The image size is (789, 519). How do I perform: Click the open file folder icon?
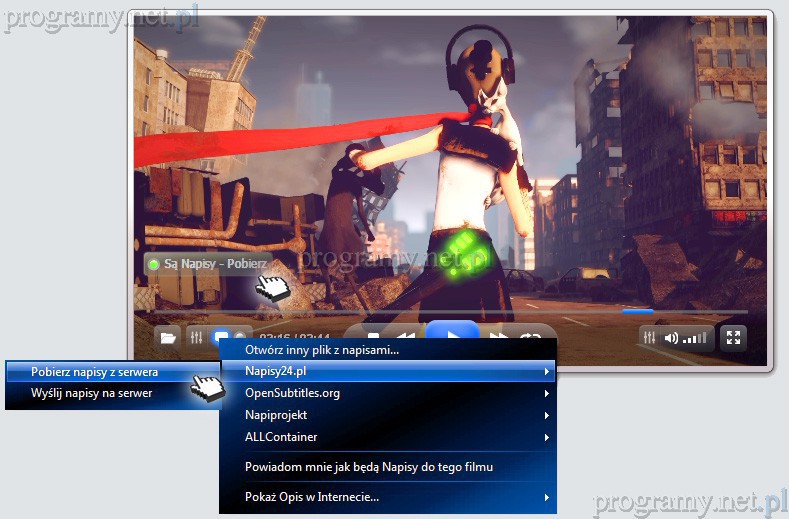tap(168, 338)
